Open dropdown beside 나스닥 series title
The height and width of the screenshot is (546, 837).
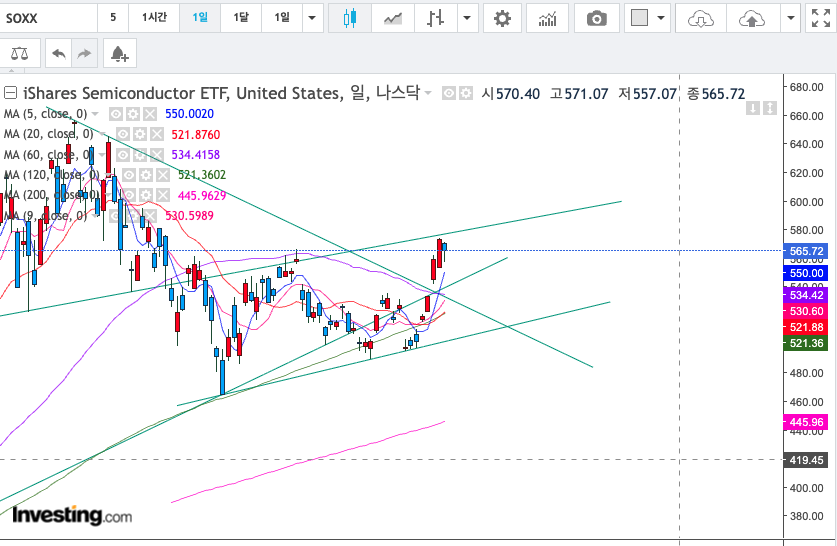click(428, 93)
